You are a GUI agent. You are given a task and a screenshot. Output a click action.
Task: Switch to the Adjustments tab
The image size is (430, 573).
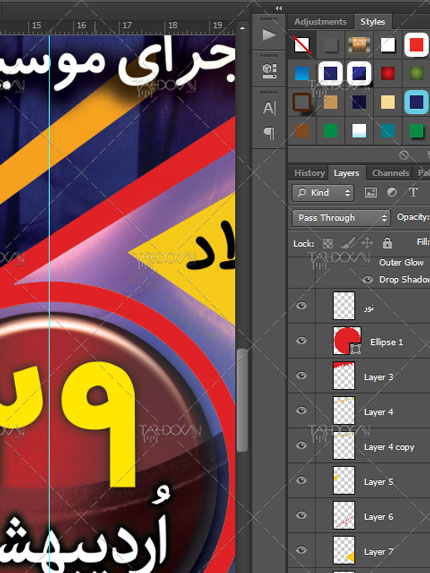(320, 22)
